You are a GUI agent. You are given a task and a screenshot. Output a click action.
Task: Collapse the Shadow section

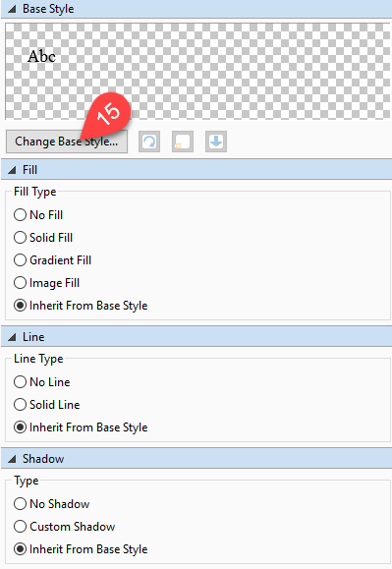pyautogui.click(x=13, y=459)
